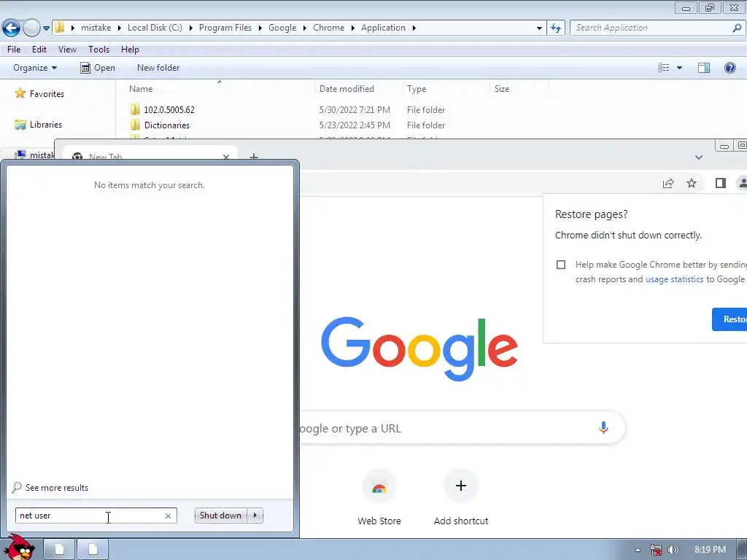
Task: Bookmark this tab star icon
Action: tap(692, 183)
